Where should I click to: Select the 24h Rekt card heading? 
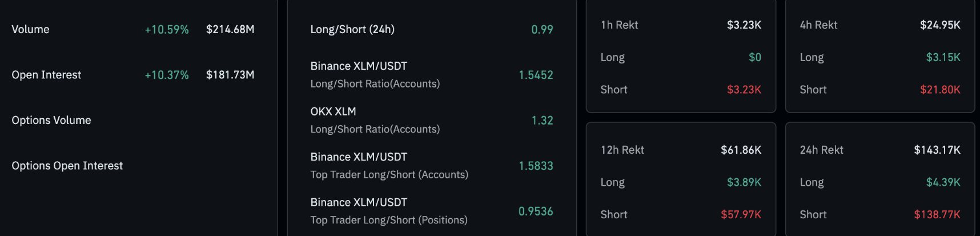click(x=821, y=150)
